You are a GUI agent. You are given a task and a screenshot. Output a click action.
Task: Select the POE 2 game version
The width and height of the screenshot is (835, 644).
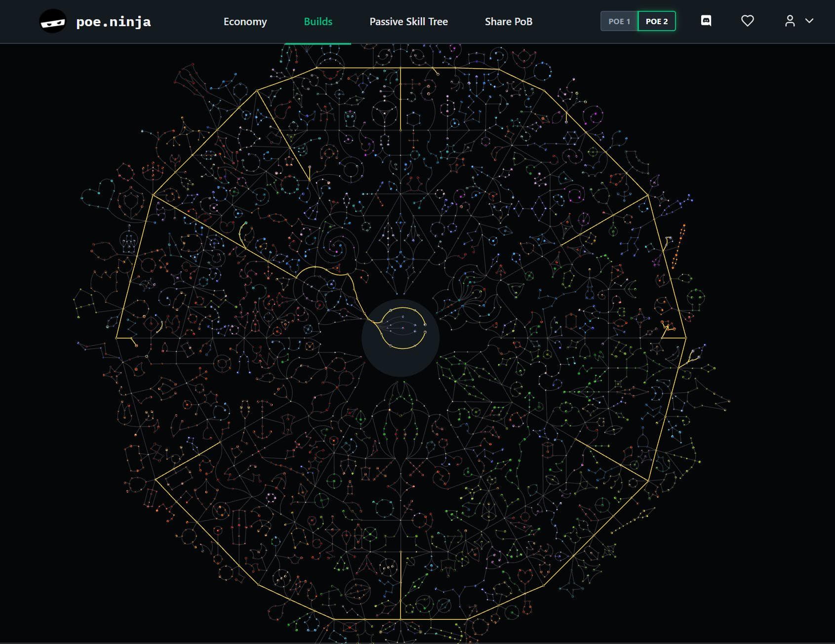pos(657,21)
